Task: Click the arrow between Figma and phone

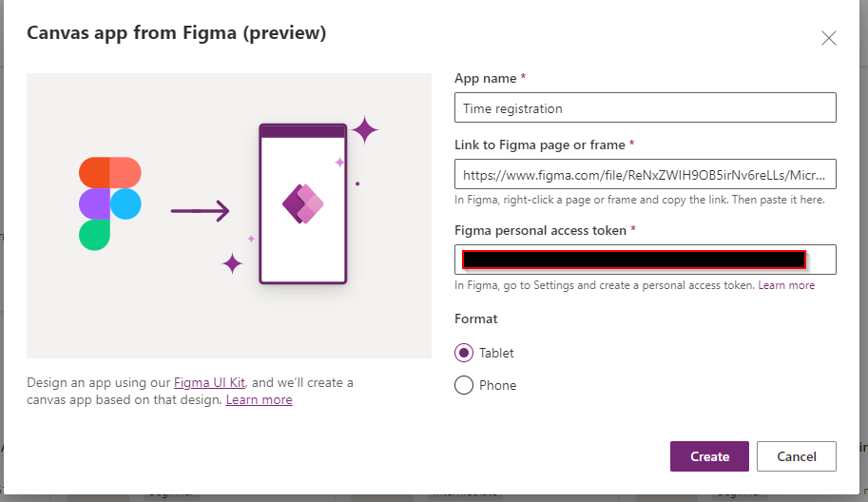Action: (x=200, y=211)
